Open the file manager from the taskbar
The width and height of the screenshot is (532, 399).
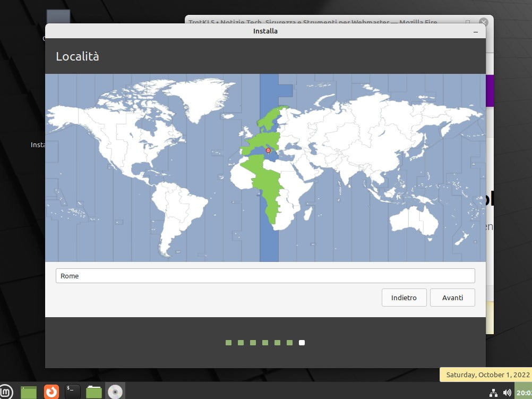(x=94, y=392)
